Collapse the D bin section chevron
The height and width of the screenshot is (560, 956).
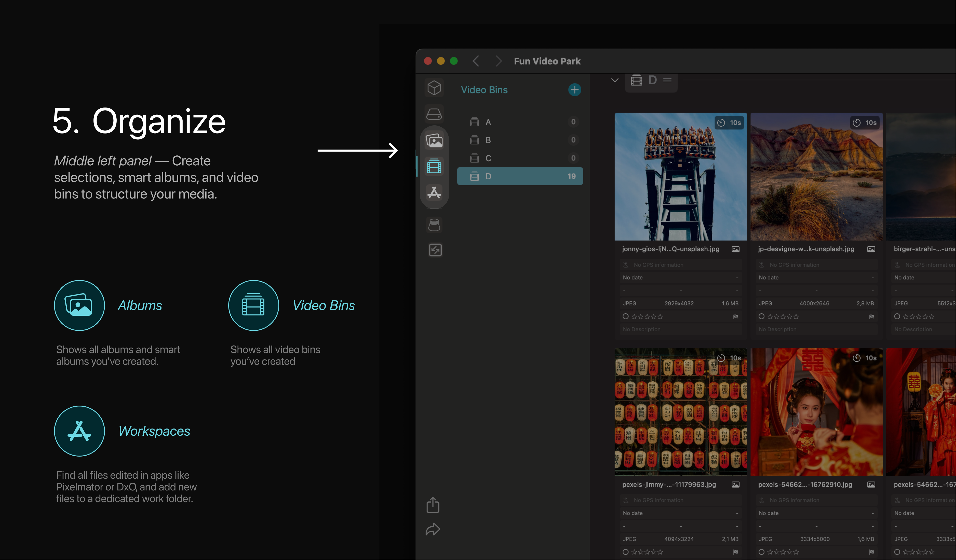coord(615,80)
